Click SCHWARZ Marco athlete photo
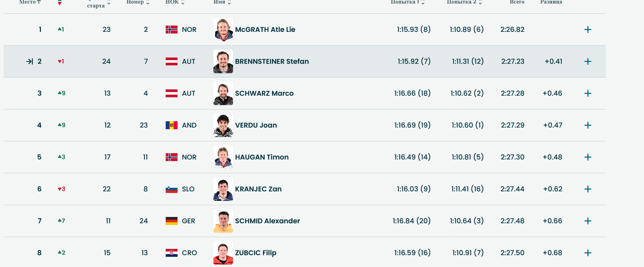 coord(223,93)
